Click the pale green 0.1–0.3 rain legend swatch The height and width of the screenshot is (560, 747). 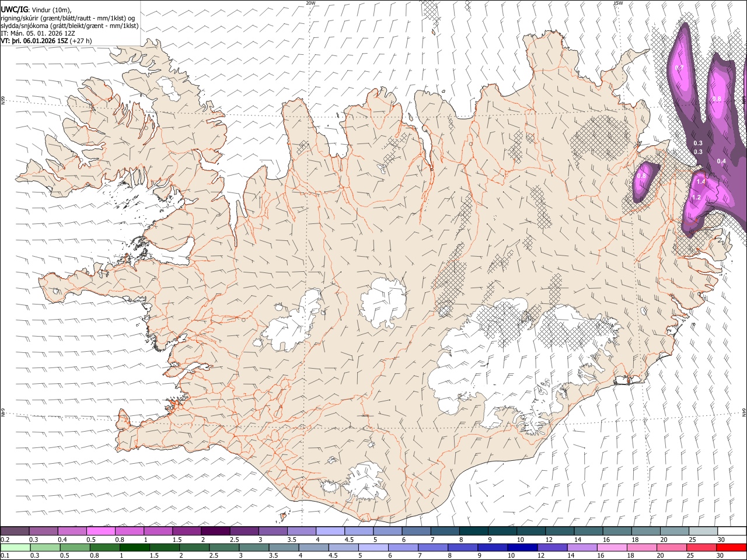click(x=15, y=547)
